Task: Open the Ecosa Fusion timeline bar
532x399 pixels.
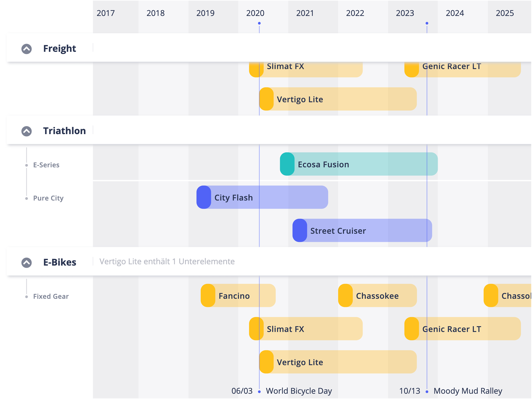Action: pos(358,164)
